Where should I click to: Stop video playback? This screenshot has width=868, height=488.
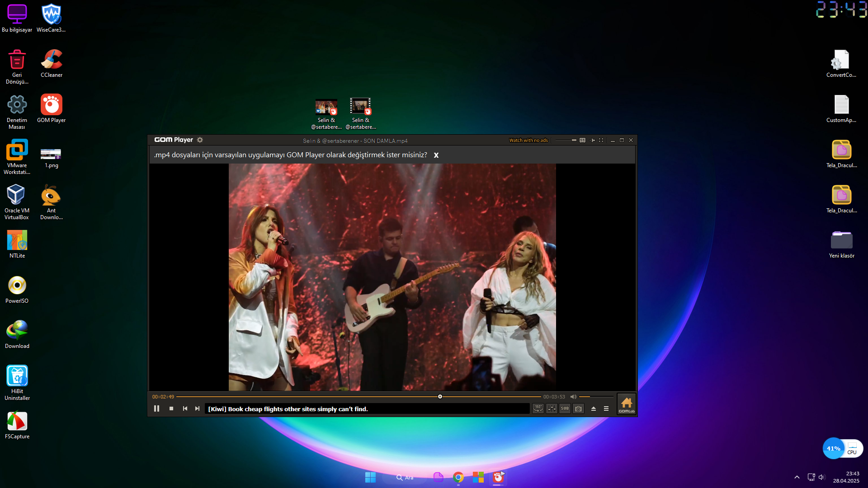171,408
